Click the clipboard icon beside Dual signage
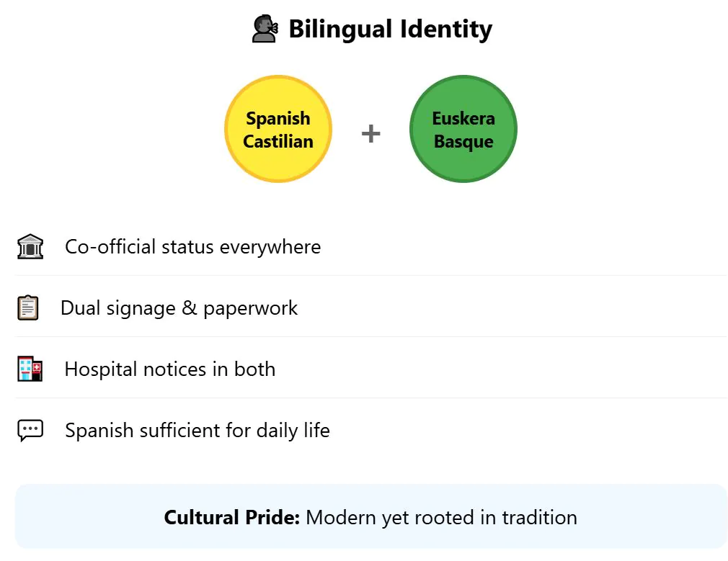The height and width of the screenshot is (561, 728). 28,308
